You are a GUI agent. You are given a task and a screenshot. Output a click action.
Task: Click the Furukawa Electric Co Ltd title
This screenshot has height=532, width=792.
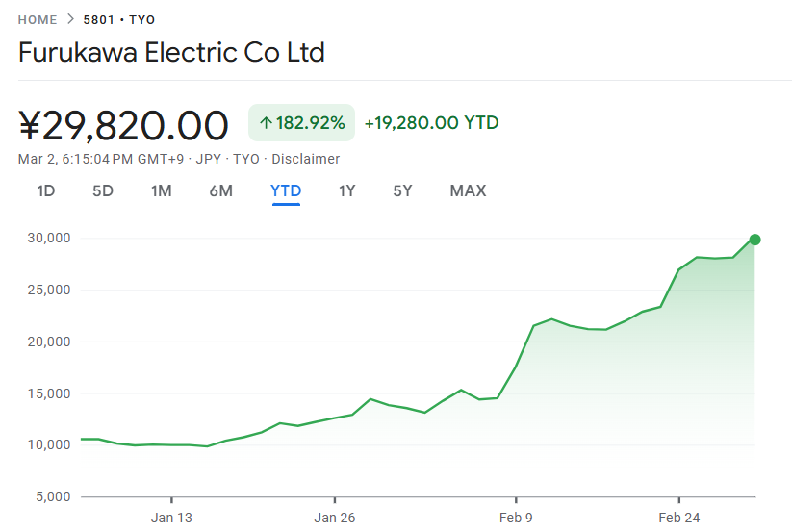tap(171, 52)
